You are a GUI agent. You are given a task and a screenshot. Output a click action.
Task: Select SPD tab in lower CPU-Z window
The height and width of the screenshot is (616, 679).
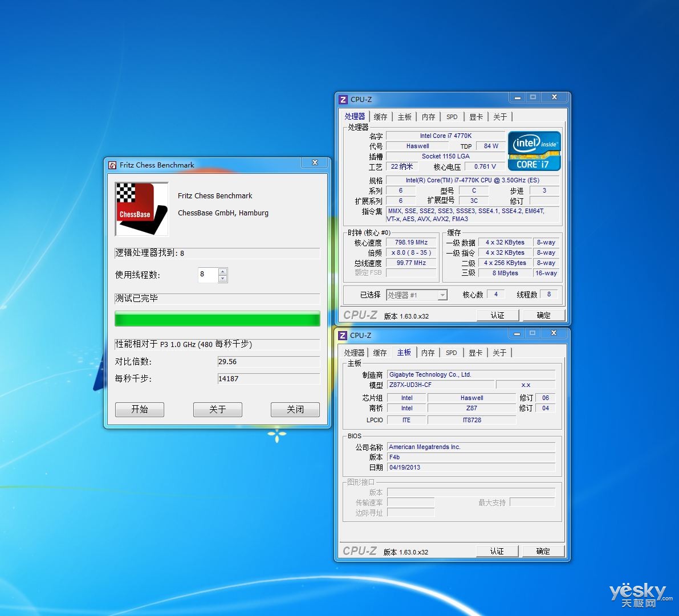coord(451,353)
